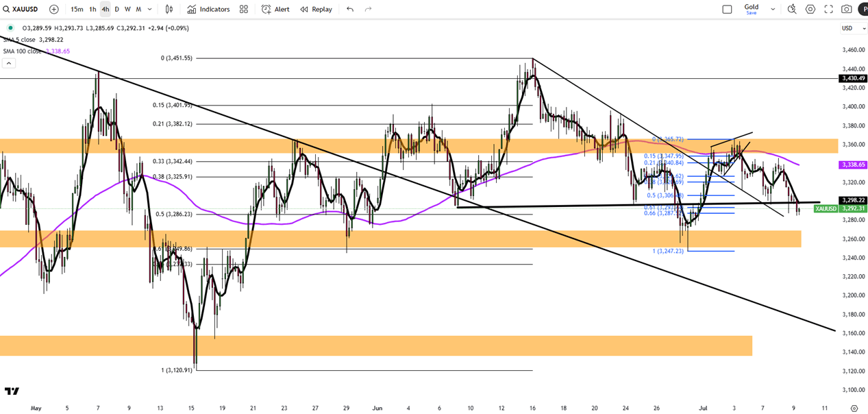The height and width of the screenshot is (414, 868).
Task: Switch to the Daily timeframe
Action: tap(116, 9)
